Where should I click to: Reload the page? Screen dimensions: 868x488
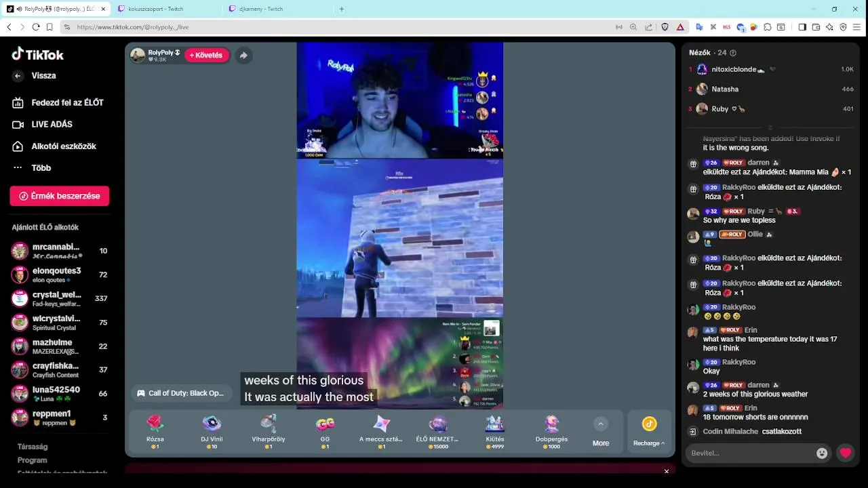[36, 27]
